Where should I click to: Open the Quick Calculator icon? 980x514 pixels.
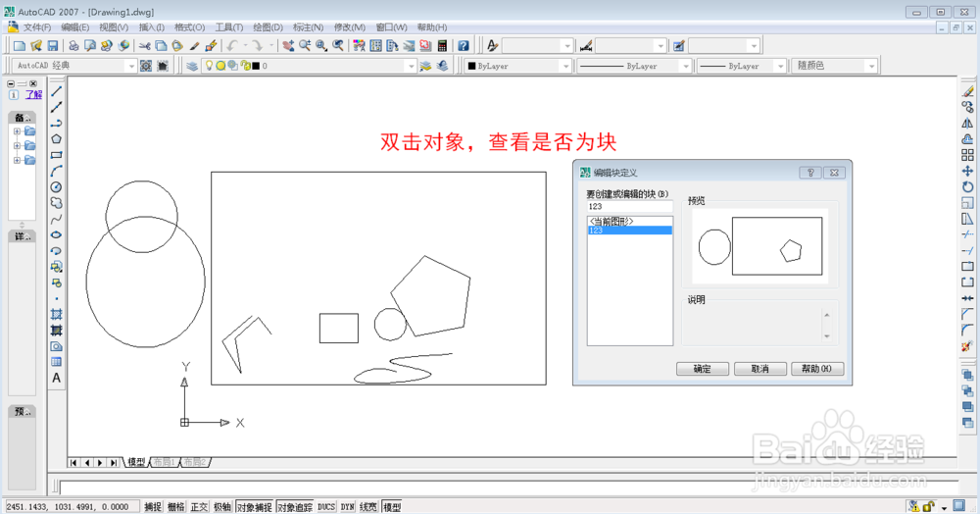click(442, 46)
